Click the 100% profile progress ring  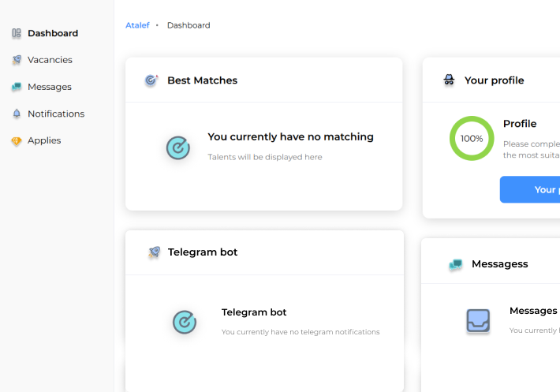[472, 138]
